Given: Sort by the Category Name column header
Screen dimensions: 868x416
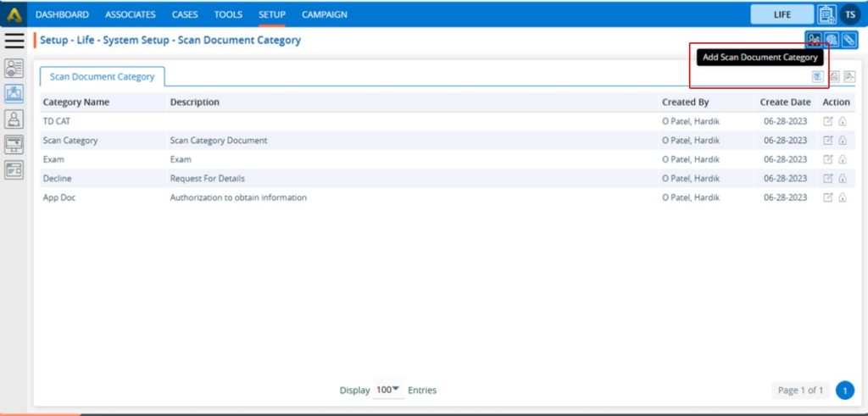Looking at the screenshot, I should click(76, 102).
